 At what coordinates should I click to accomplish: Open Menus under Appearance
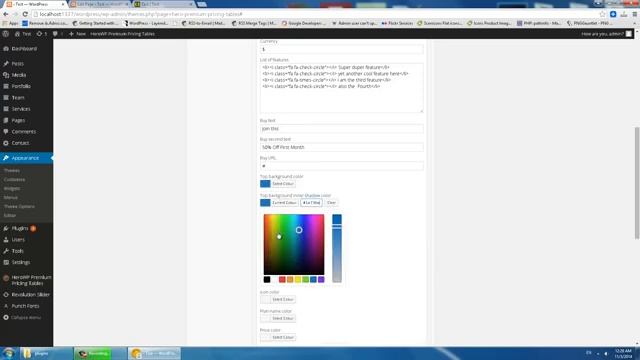point(11,198)
